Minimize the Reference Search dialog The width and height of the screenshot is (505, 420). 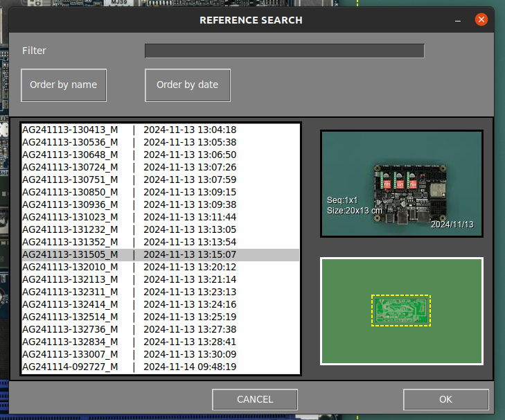coord(458,20)
